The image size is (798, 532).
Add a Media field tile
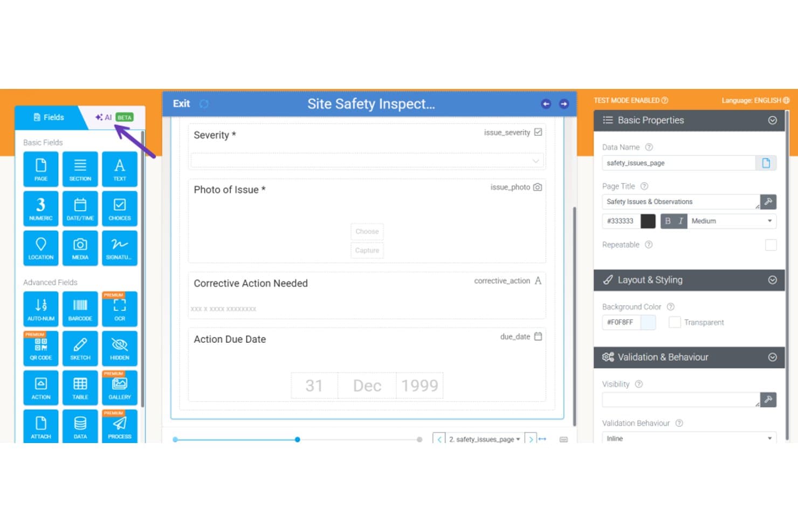[x=80, y=248]
